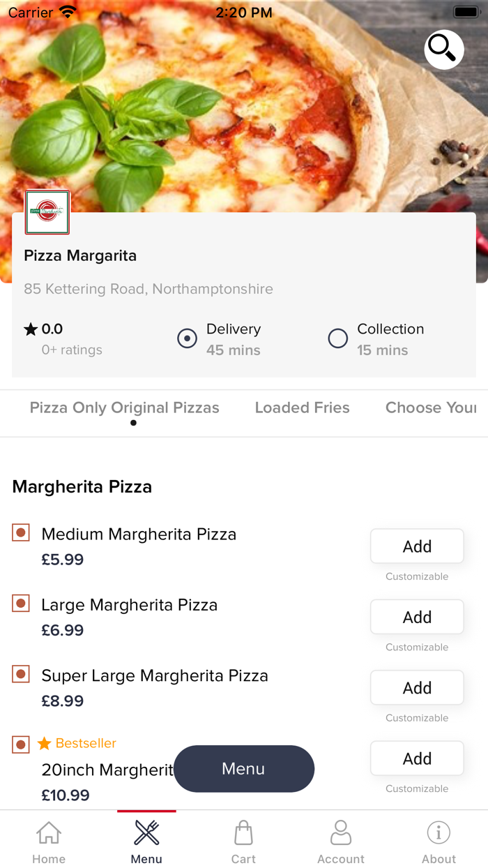Choose Collection 15 mins option
This screenshot has width=488, height=868.
click(x=337, y=338)
